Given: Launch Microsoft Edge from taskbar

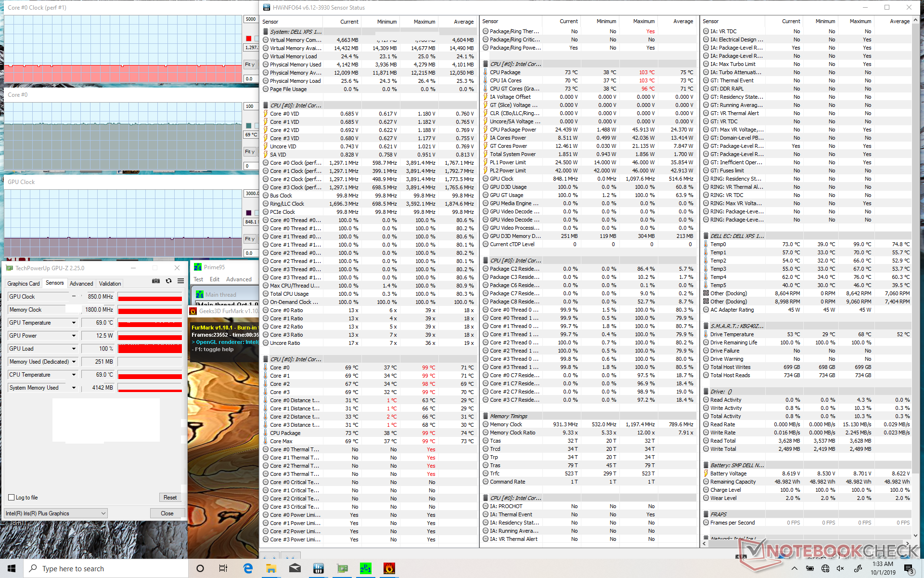Looking at the screenshot, I should [x=248, y=568].
